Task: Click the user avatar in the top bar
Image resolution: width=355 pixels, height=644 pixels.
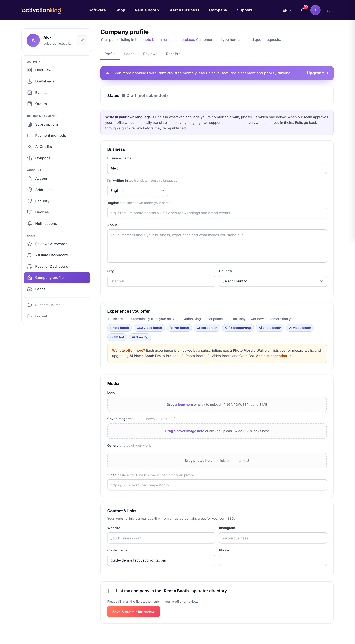Action: [x=315, y=10]
